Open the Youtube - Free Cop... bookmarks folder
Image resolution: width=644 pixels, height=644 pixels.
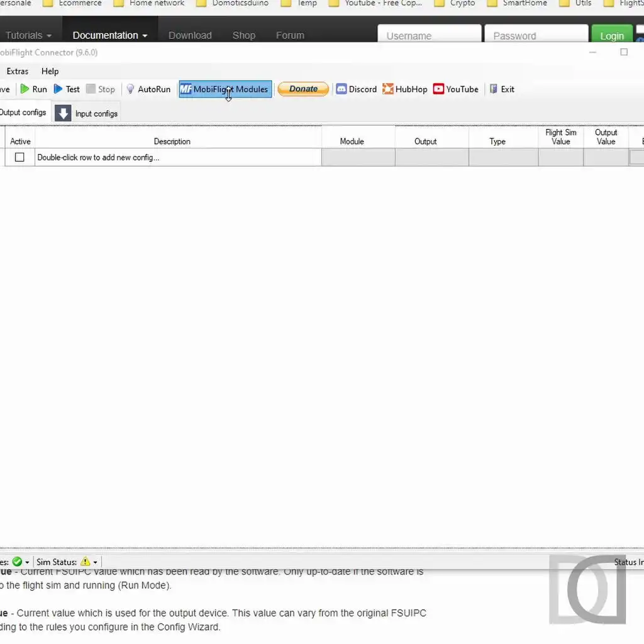[375, 3]
